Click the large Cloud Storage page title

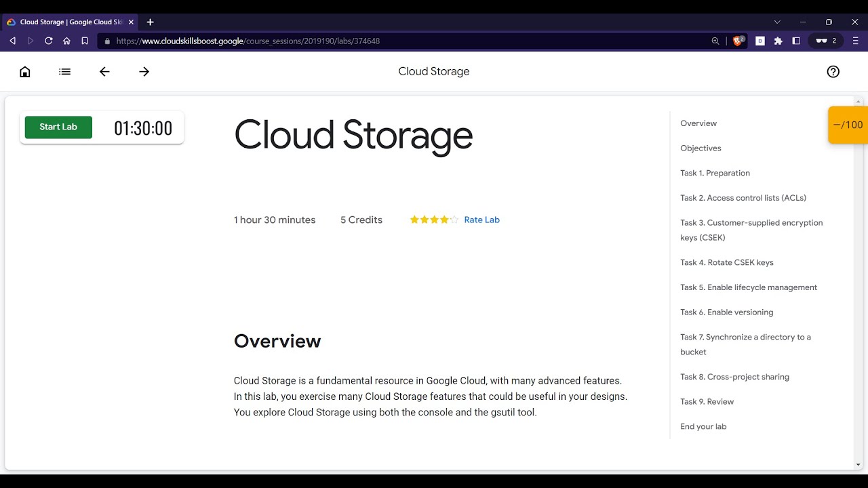pos(353,135)
